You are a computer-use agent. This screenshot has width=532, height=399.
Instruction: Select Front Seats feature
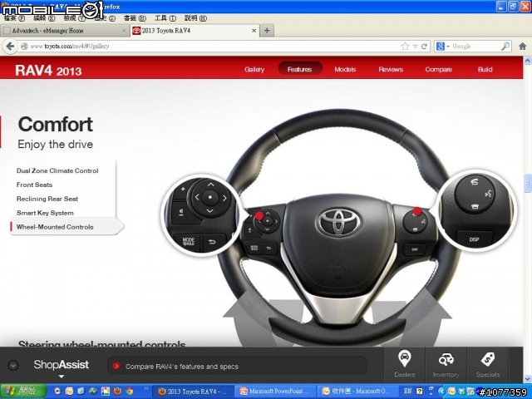[35, 185]
